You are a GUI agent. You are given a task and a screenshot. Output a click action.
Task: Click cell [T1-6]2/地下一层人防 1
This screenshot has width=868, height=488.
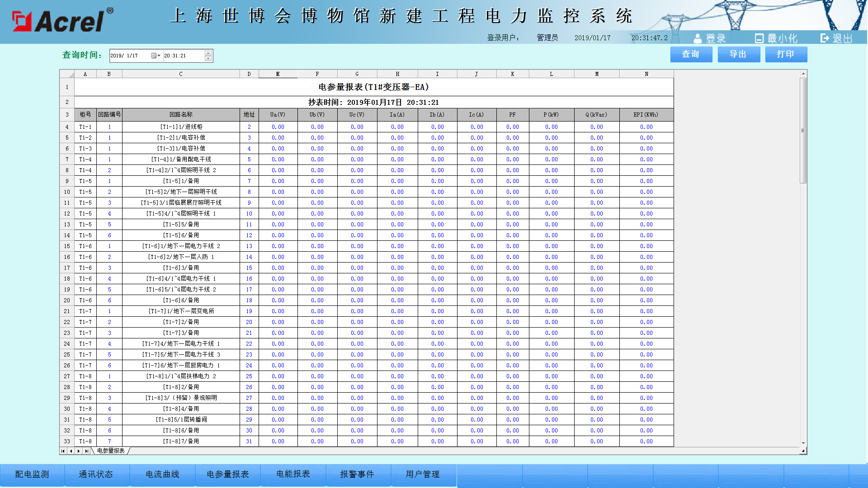click(181, 257)
